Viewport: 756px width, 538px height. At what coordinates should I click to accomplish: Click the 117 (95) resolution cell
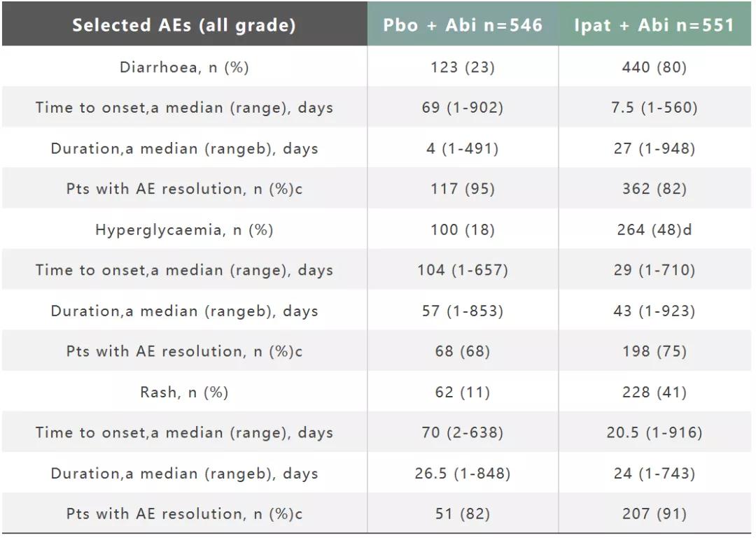point(462,189)
